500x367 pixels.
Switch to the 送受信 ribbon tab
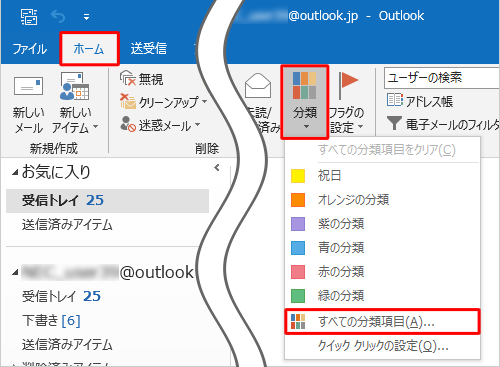pos(149,49)
